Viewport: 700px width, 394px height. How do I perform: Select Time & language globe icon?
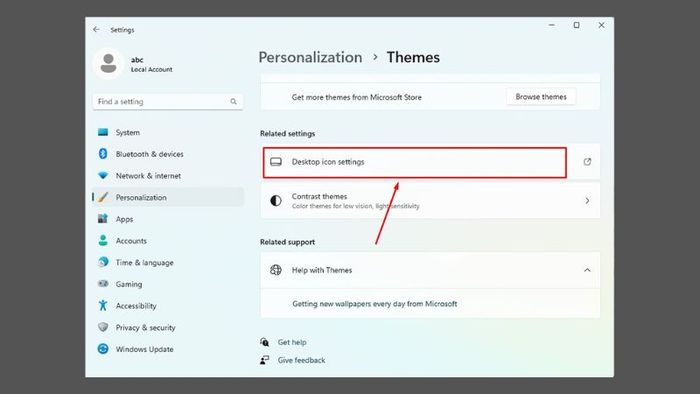(x=103, y=262)
